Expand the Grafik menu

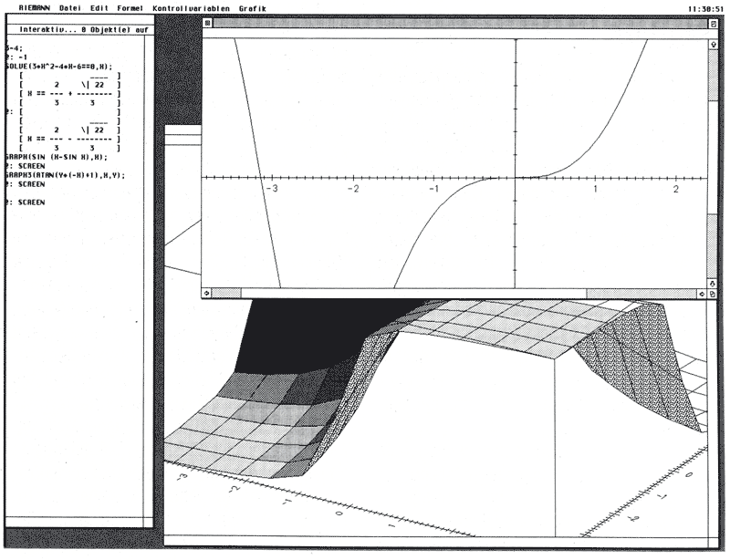[253, 7]
